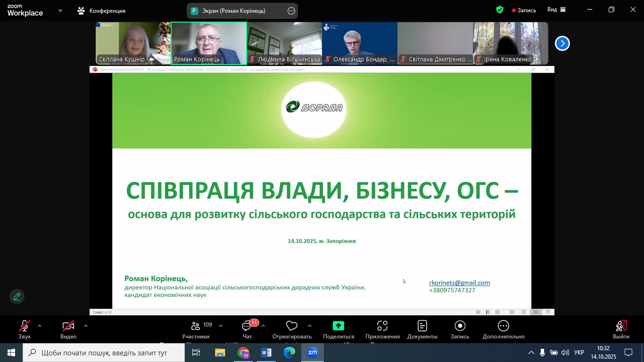644x362 pixels.
Task: Open the Documents panel
Action: pyautogui.click(x=422, y=329)
